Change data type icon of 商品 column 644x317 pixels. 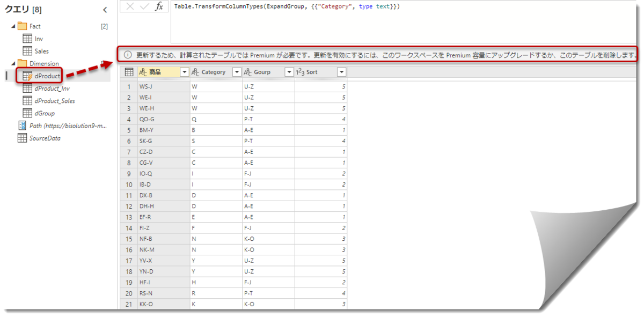[x=143, y=72]
